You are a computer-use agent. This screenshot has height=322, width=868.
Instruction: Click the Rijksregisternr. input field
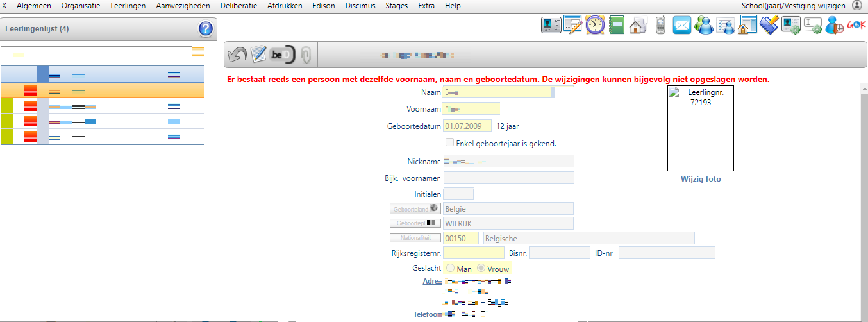click(473, 253)
